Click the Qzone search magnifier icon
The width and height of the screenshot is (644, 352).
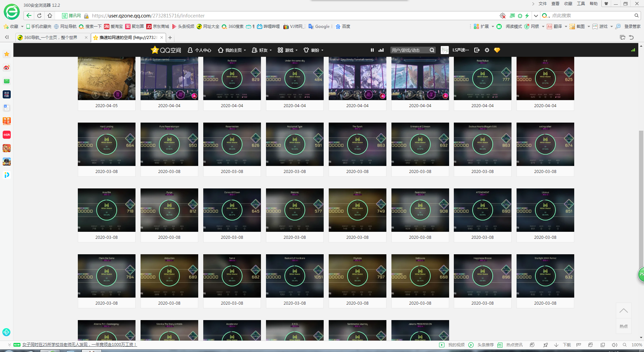point(432,50)
